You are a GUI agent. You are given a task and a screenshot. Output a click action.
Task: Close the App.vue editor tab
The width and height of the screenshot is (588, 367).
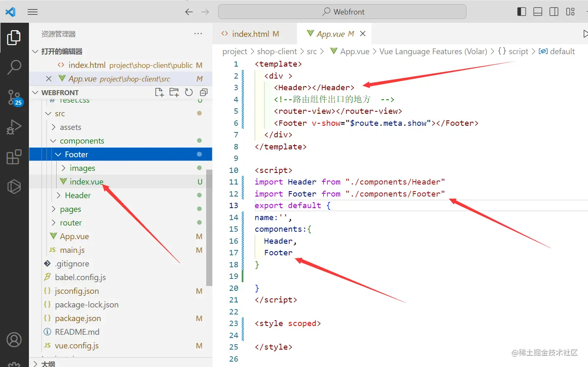coord(363,34)
